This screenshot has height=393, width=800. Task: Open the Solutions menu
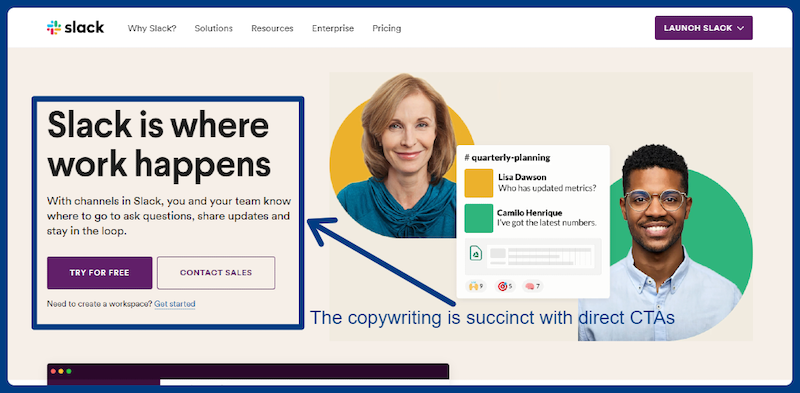(x=213, y=28)
